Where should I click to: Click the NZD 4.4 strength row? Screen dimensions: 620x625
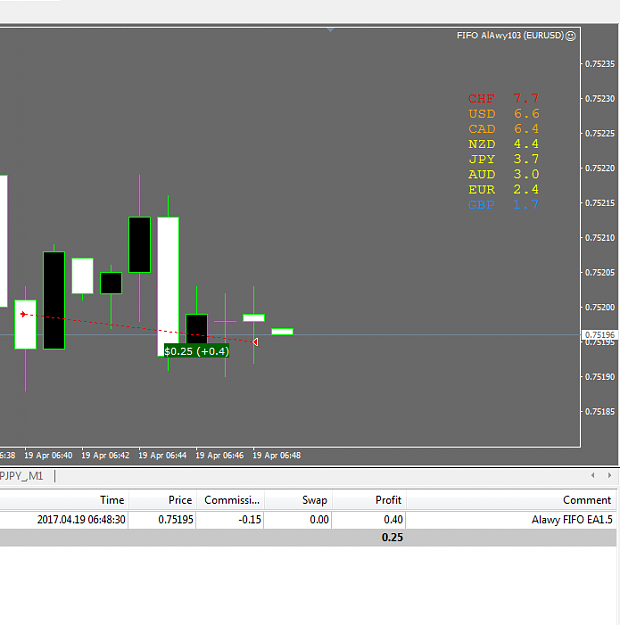(x=504, y=144)
